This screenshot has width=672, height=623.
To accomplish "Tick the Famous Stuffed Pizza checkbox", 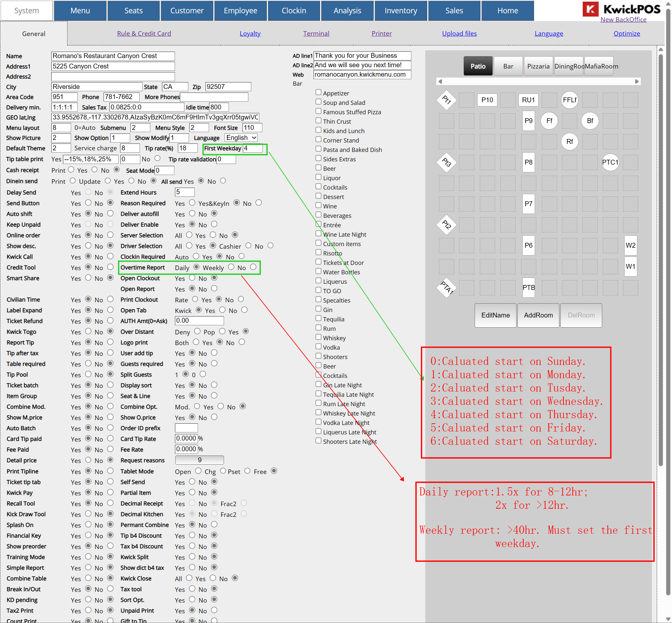I will pos(318,111).
